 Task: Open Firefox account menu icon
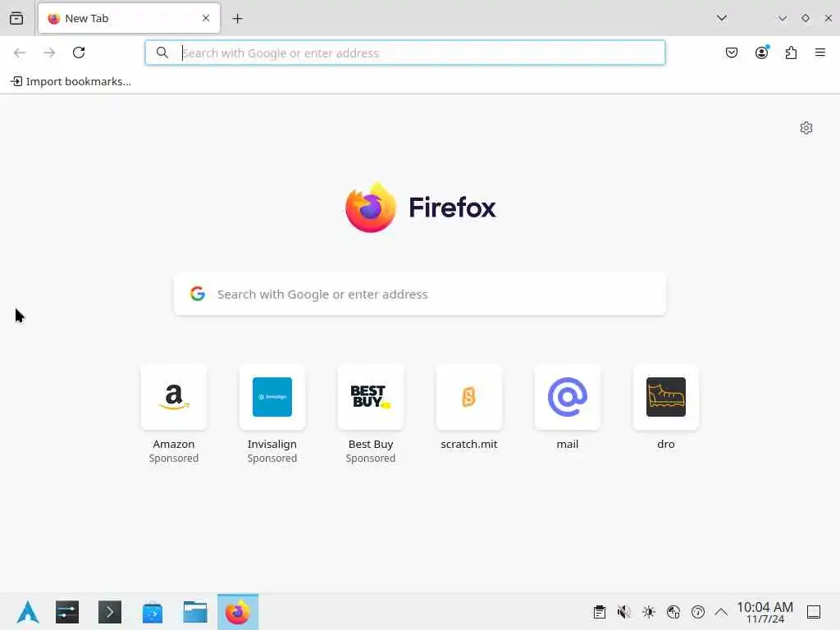761,52
